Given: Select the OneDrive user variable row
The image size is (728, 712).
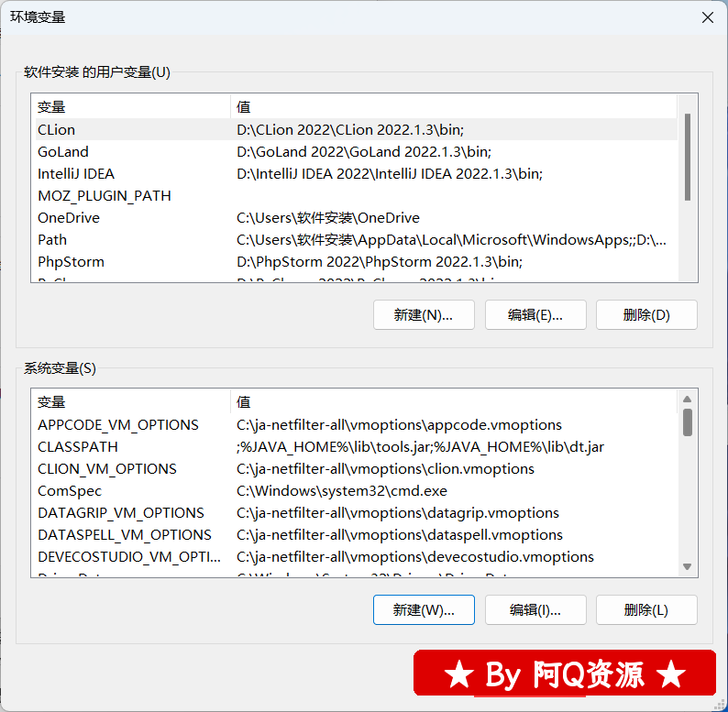Looking at the screenshot, I should click(x=356, y=218).
